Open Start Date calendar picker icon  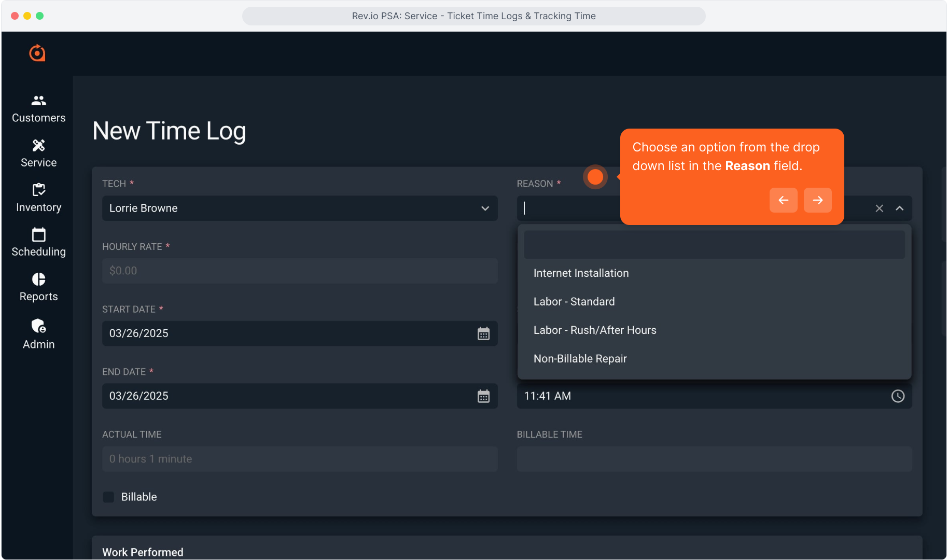pyautogui.click(x=483, y=333)
